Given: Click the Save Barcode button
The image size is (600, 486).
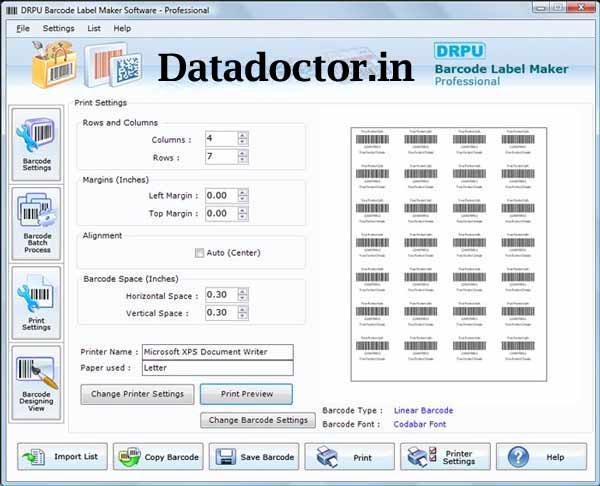Looking at the screenshot, I should (254, 457).
